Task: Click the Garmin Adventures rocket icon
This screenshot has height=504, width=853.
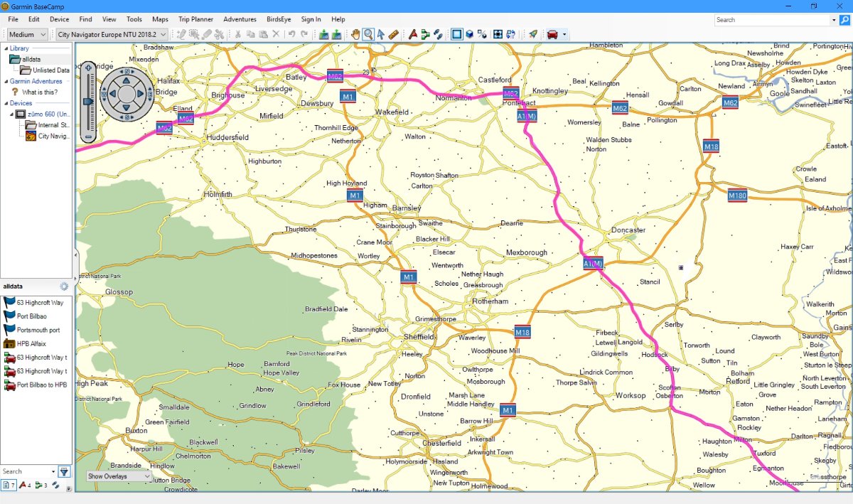Action: [532, 34]
